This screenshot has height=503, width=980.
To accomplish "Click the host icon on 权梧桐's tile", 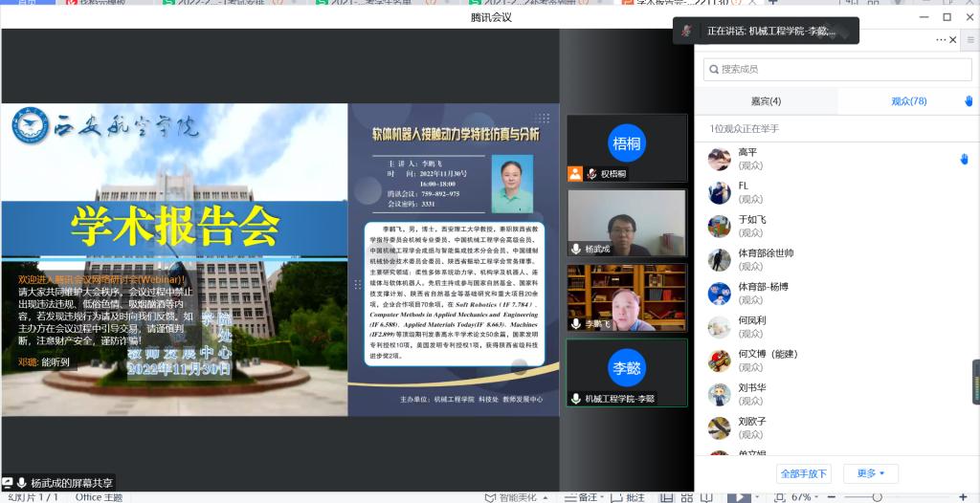I will click(x=574, y=174).
